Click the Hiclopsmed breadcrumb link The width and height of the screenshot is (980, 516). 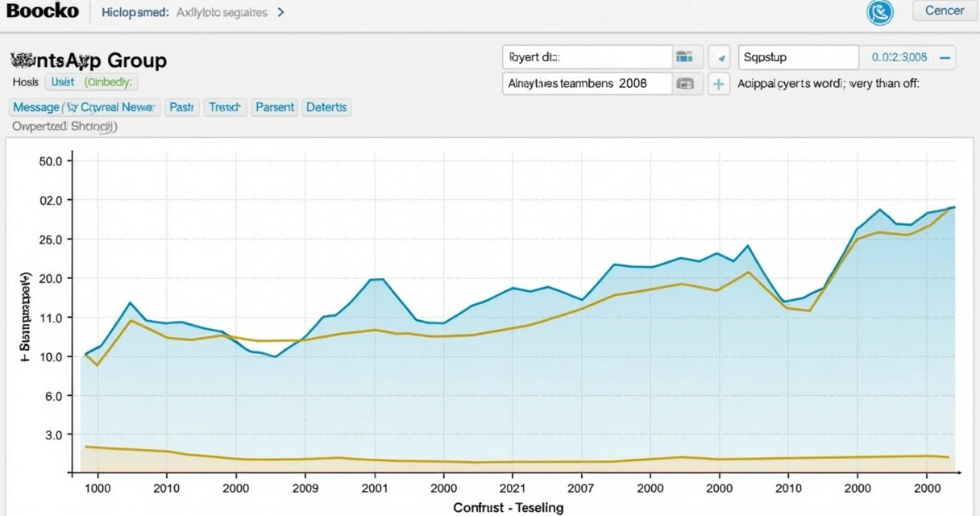(134, 12)
